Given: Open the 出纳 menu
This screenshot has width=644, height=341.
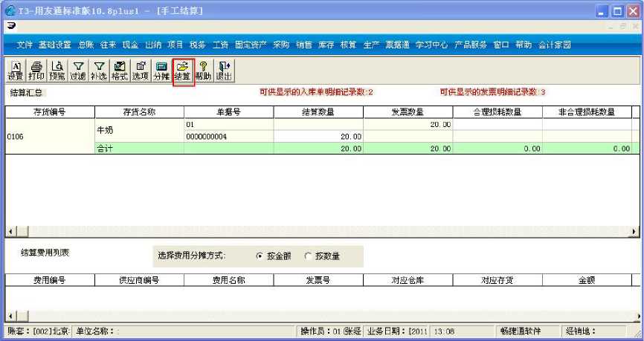Looking at the screenshot, I should point(152,45).
